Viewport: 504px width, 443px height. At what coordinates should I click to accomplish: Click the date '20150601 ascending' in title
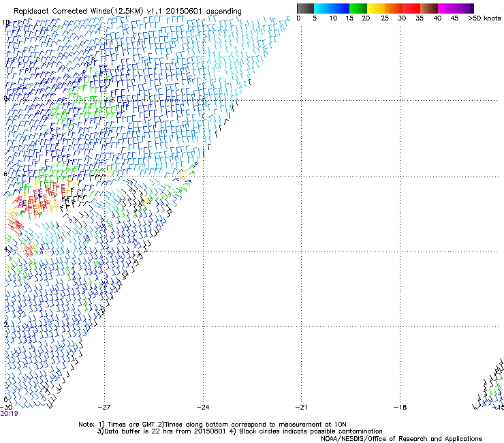tap(204, 11)
